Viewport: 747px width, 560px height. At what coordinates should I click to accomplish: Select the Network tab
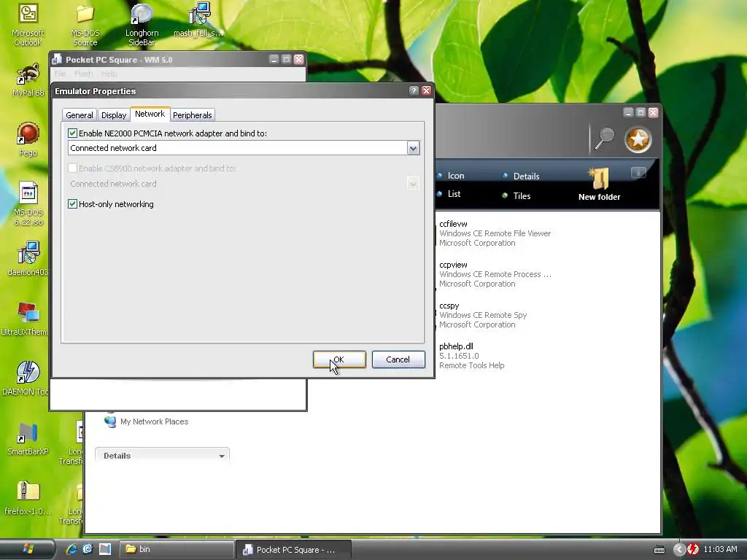click(150, 114)
